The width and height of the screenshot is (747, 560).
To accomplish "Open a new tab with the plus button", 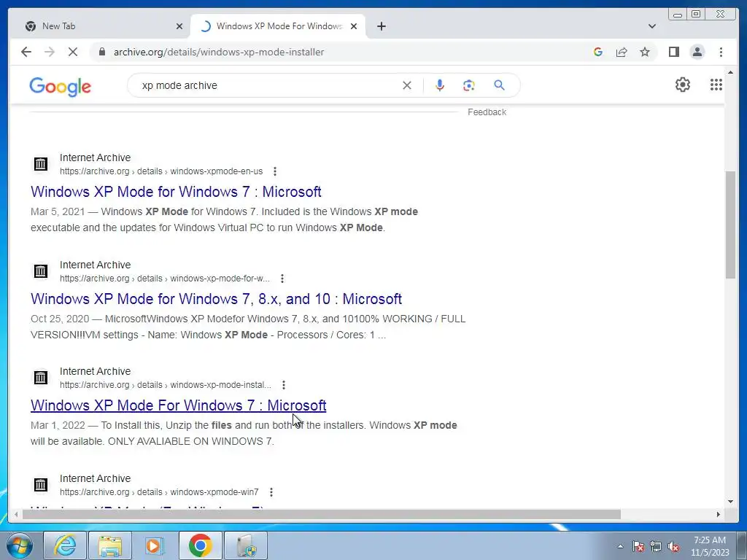I will 381,26.
